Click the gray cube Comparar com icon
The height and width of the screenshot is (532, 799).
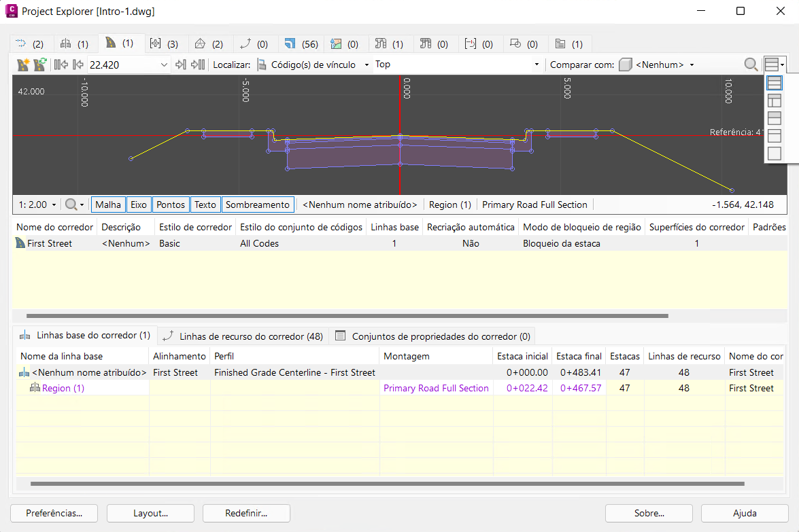coord(625,65)
